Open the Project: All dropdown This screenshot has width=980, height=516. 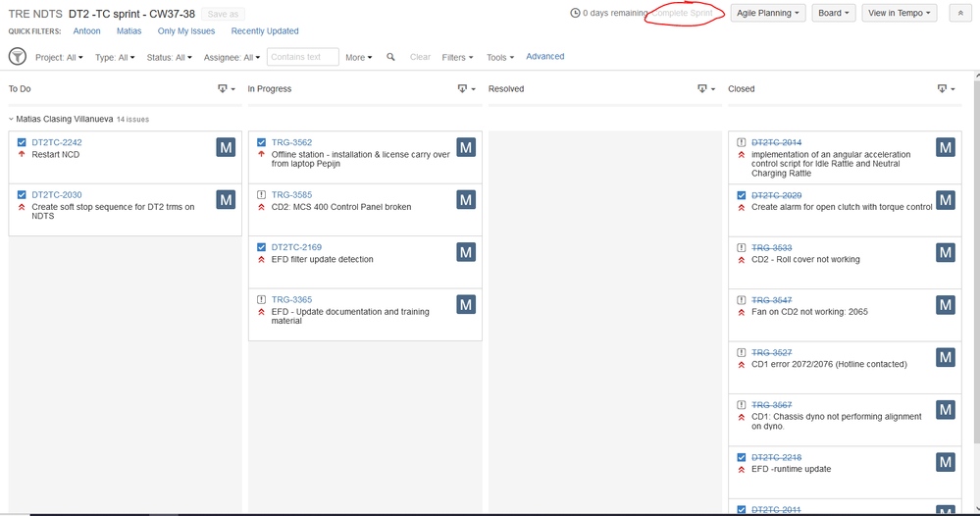click(x=59, y=58)
